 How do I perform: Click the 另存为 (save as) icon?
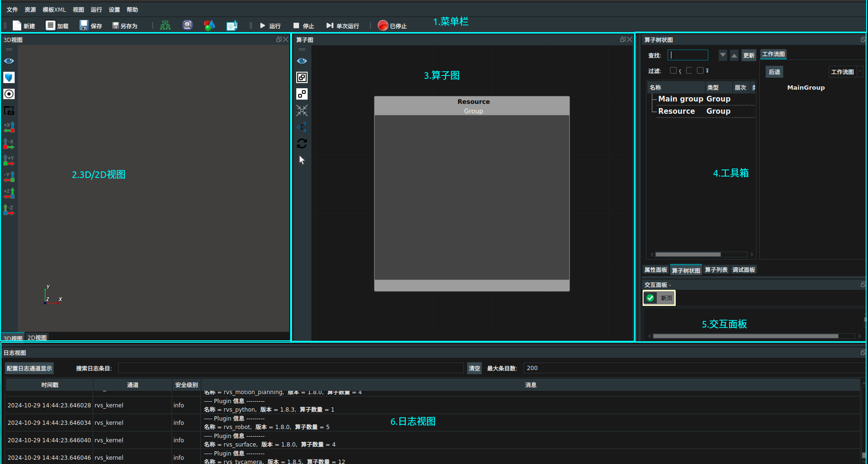pyautogui.click(x=115, y=25)
